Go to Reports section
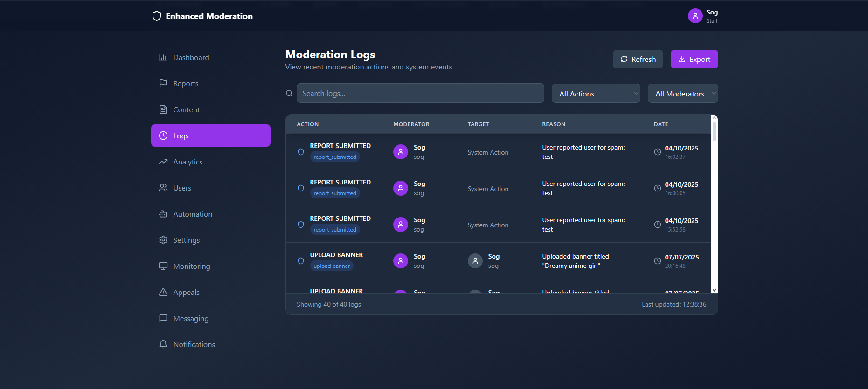This screenshot has height=389, width=868. (211, 83)
